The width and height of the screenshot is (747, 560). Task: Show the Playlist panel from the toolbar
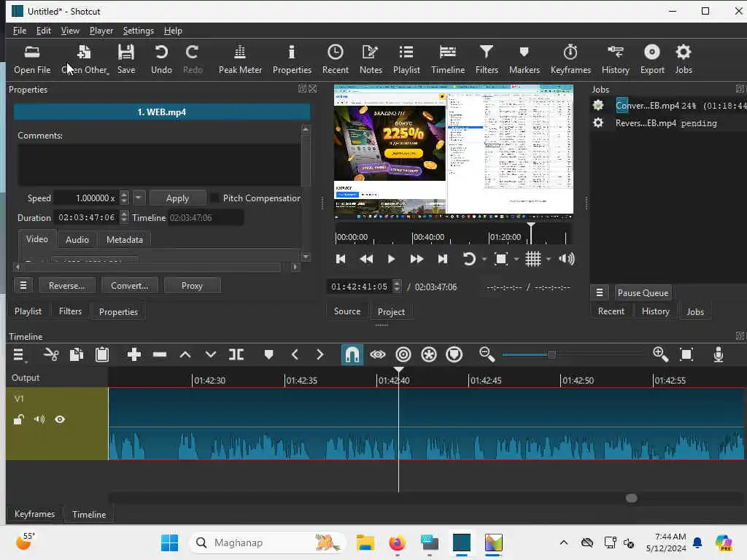406,60
